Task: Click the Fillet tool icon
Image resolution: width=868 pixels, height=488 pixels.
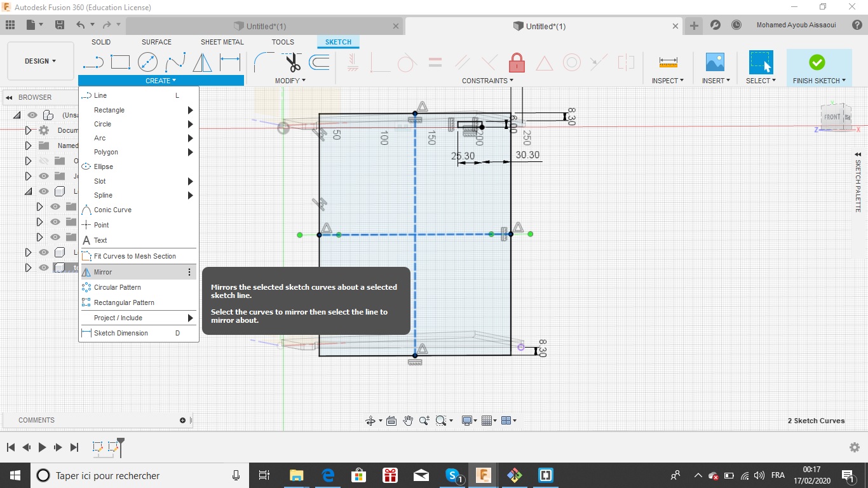Action: click(x=263, y=62)
